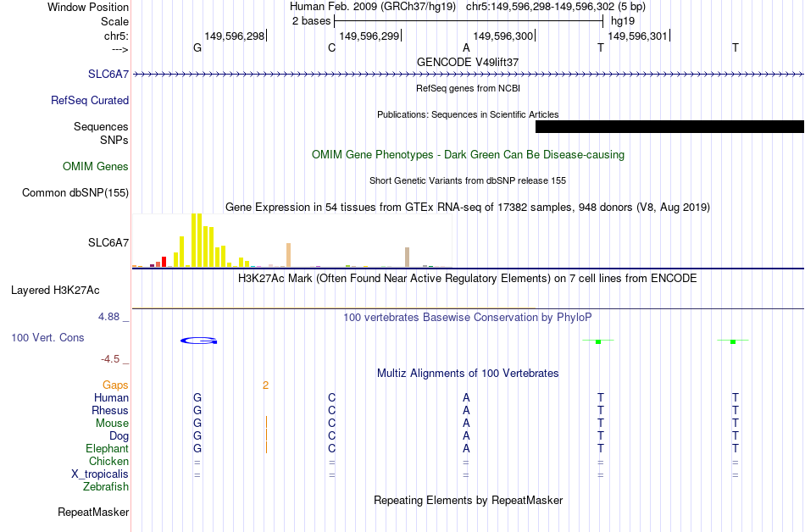Select the Chicken alignment row label
Viewport: 805px width, 532px height.
point(108,461)
